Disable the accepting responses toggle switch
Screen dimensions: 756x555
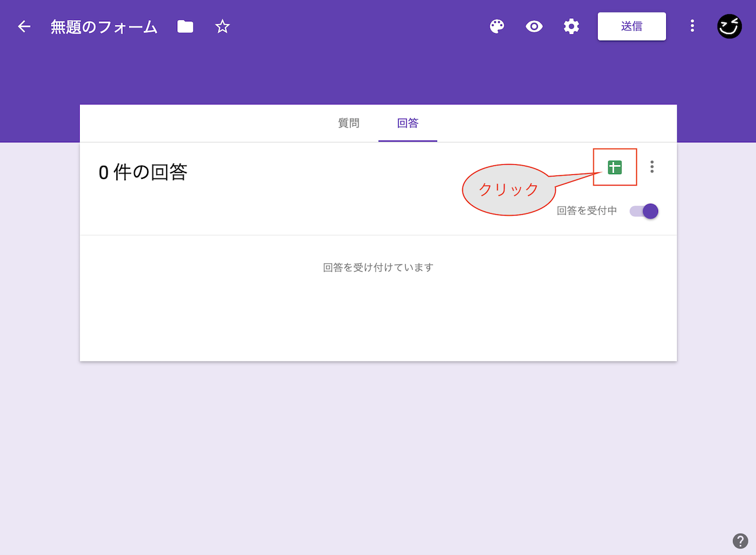[x=644, y=211]
